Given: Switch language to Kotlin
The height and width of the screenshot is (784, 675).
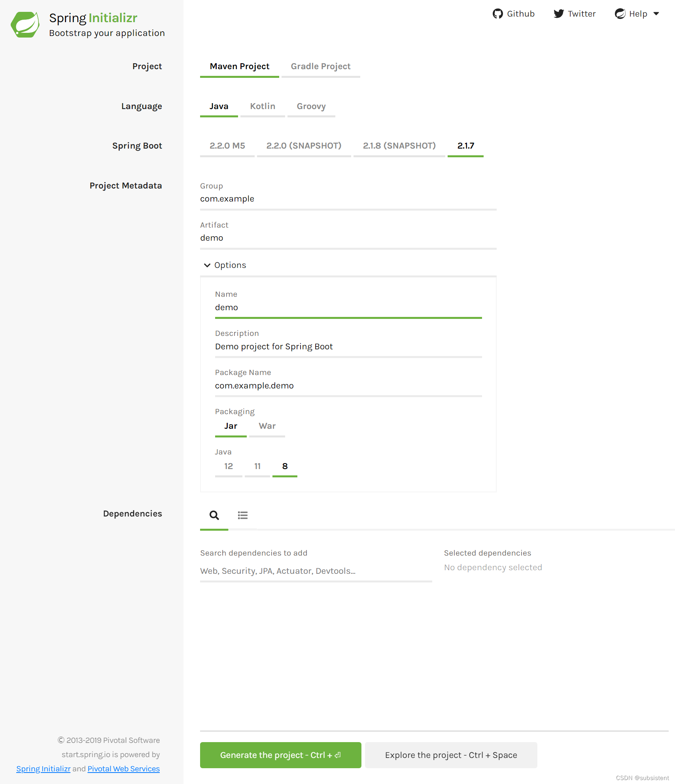Looking at the screenshot, I should 262,106.
